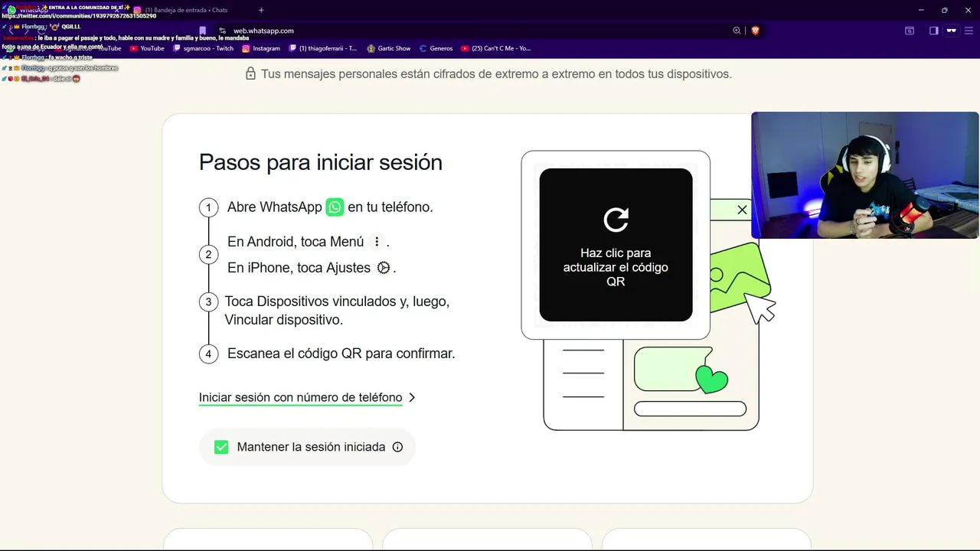
Task: Click the webcam overlay video
Action: 865,175
